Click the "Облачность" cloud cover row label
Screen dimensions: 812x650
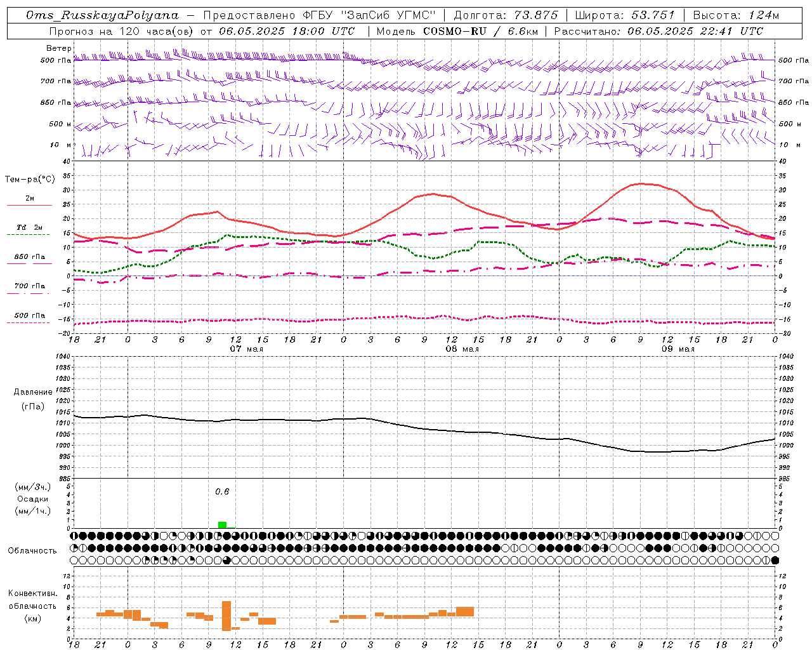click(x=32, y=551)
